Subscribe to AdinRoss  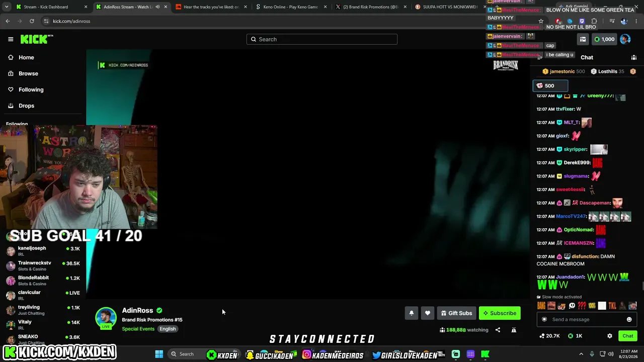click(500, 313)
